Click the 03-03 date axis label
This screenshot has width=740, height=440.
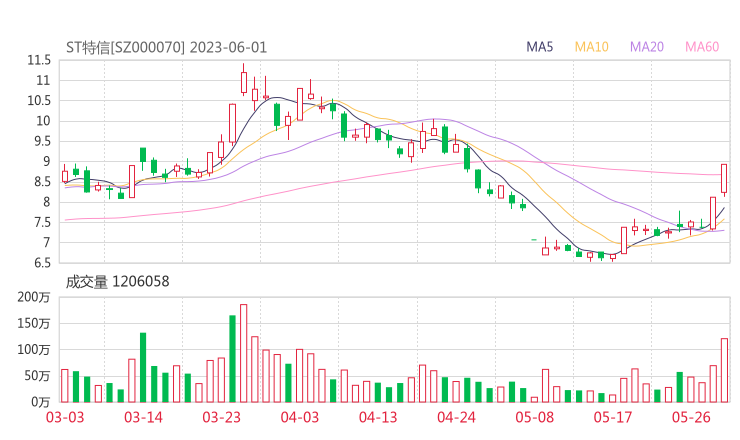[x=65, y=417]
